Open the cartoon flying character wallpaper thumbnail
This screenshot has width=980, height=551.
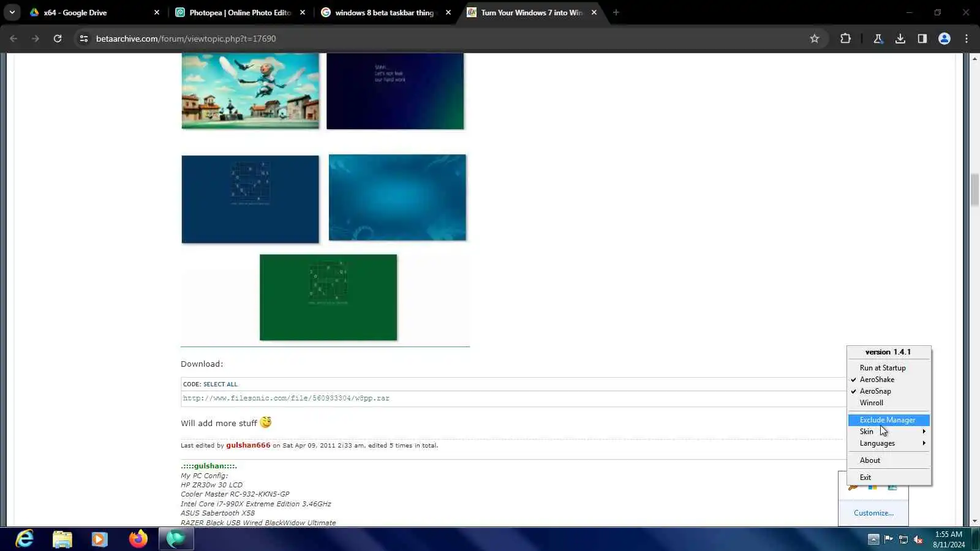(251, 91)
